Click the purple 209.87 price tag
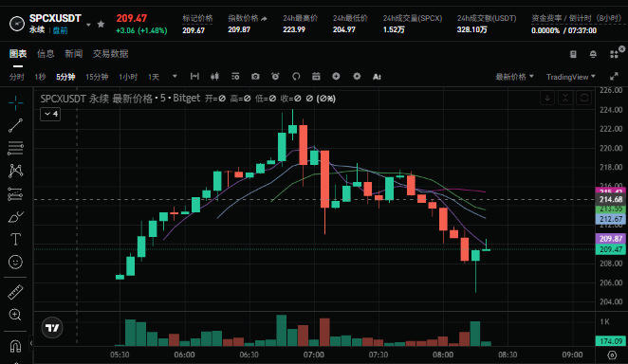This screenshot has width=628, height=364. (x=611, y=239)
